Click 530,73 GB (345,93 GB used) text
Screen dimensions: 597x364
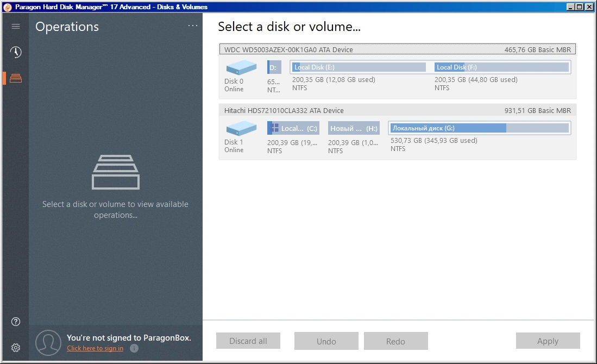pyautogui.click(x=433, y=141)
